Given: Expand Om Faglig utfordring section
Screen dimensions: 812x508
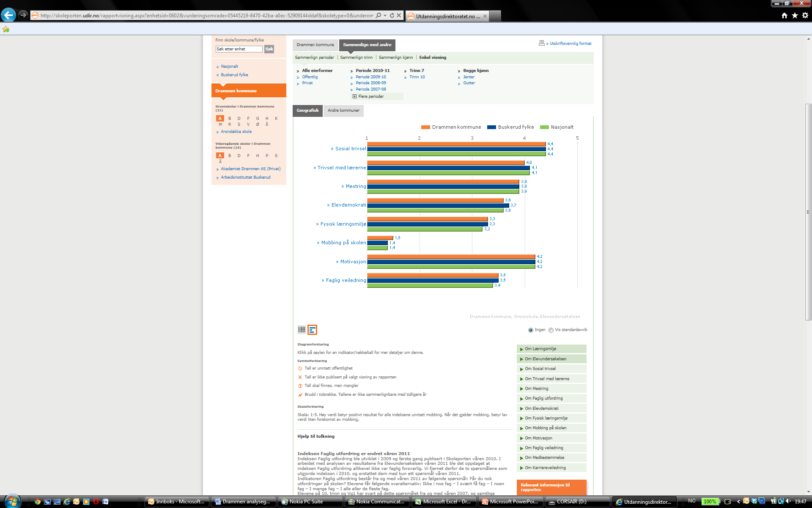Looking at the screenshot, I should (x=551, y=398).
